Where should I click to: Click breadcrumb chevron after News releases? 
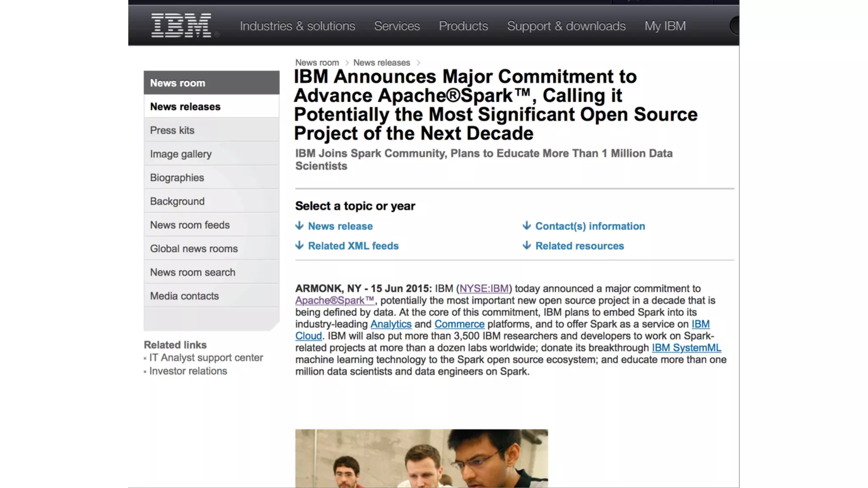pyautogui.click(x=418, y=63)
